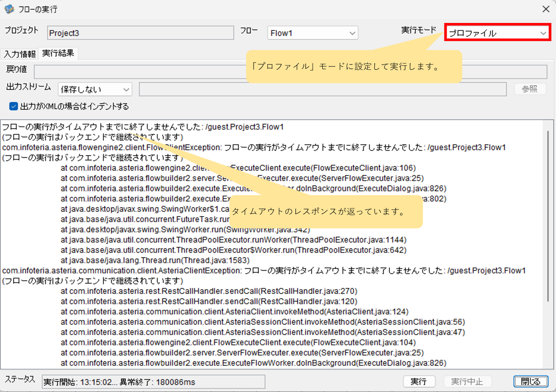Click the vertical scrollbar of the result log

click(547, 216)
